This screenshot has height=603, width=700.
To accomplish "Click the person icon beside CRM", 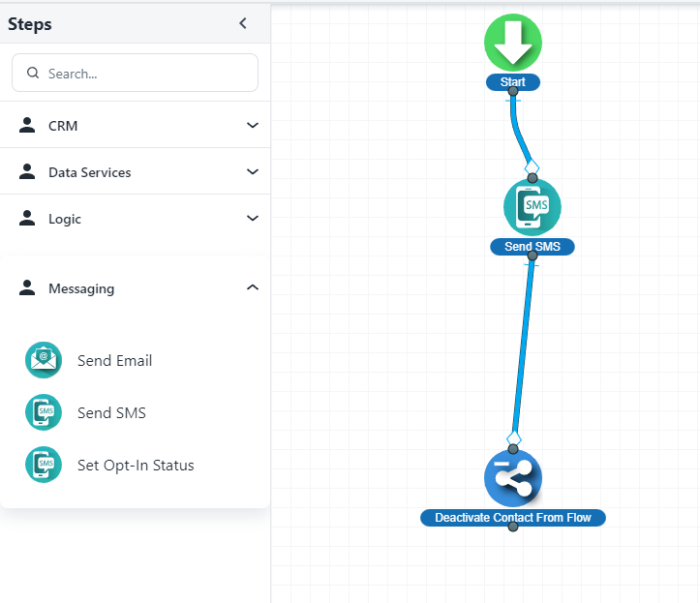I will [27, 125].
